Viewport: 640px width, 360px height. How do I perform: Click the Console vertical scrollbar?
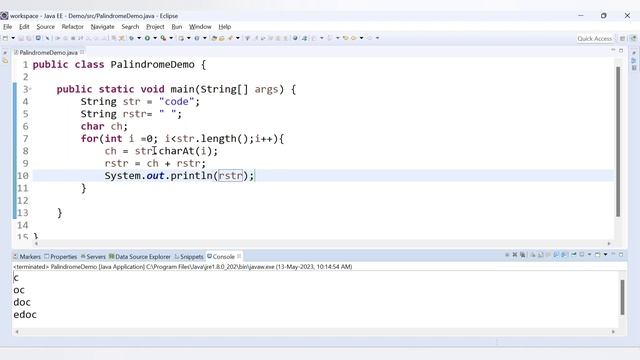[x=622, y=297]
